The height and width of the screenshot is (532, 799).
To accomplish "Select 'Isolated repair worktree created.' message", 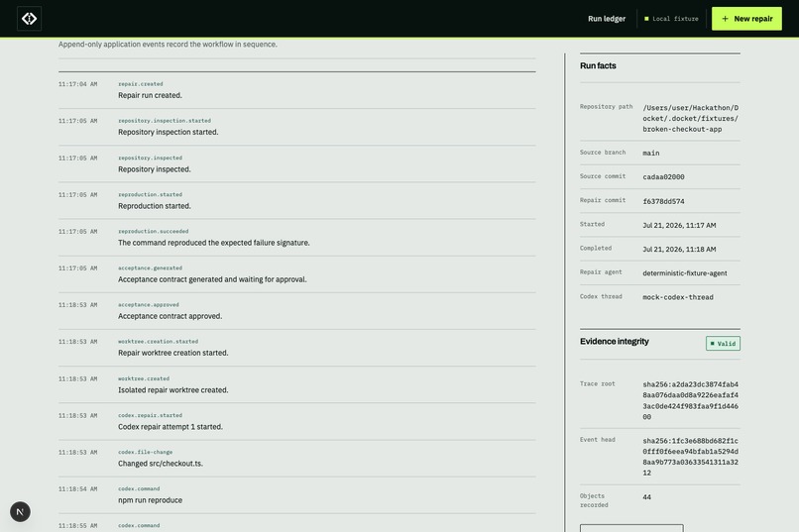I will 172,390.
